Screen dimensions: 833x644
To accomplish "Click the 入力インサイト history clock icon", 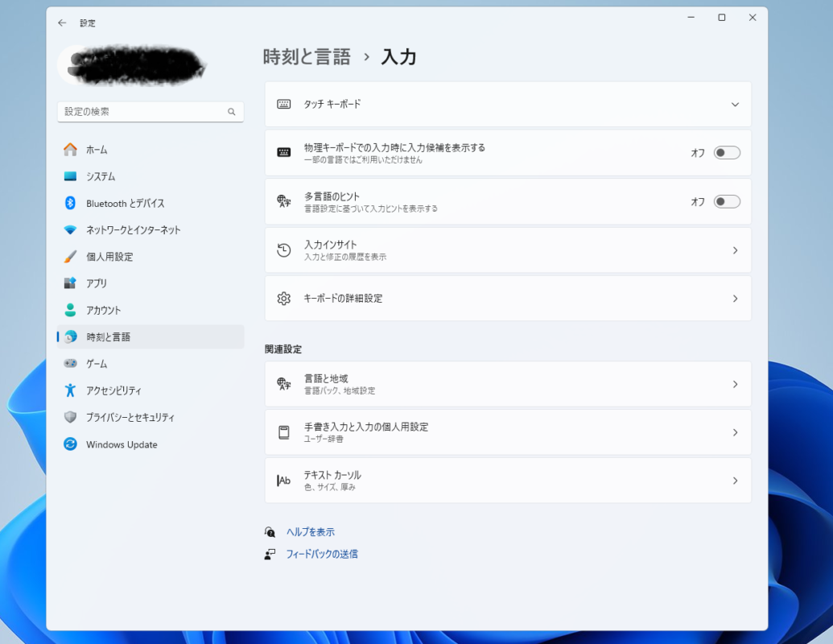I will (284, 250).
